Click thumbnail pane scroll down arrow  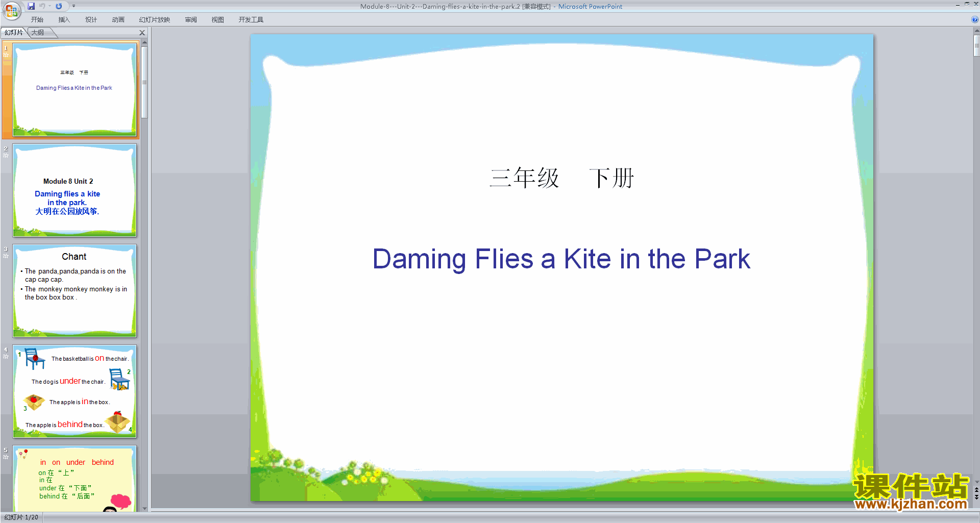(x=144, y=508)
